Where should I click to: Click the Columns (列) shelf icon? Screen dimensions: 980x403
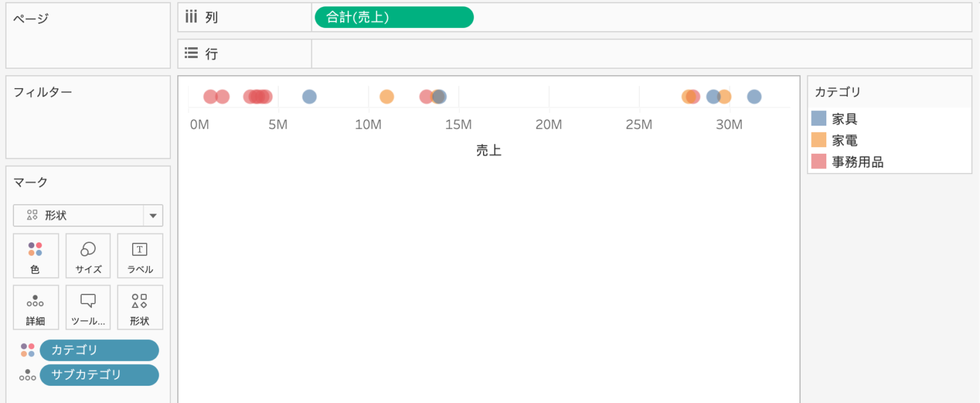tap(191, 17)
